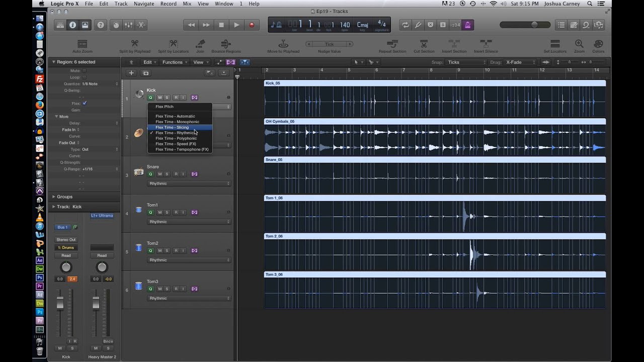Open Smart Controls knob button
The height and width of the screenshot is (362, 644).
tap(116, 25)
